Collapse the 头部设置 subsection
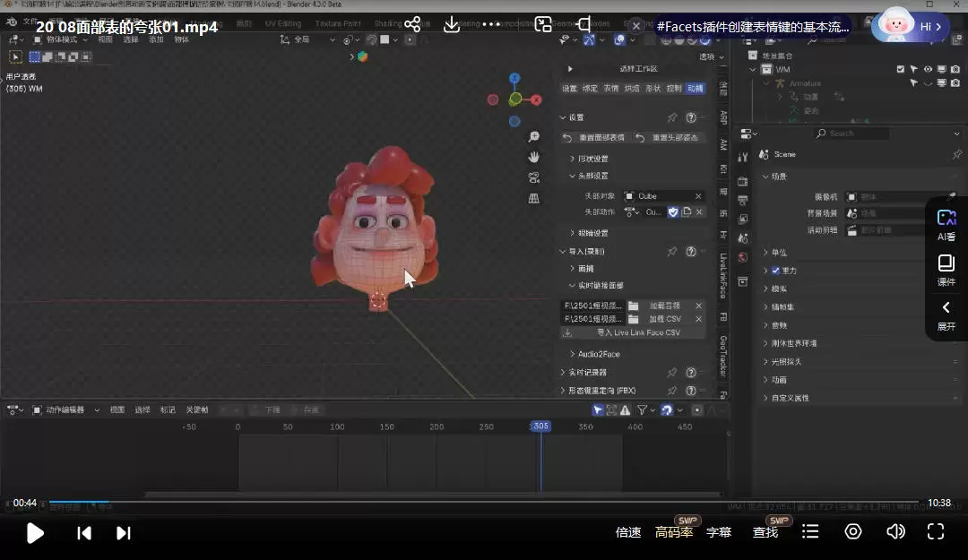968x560 pixels. tap(589, 176)
